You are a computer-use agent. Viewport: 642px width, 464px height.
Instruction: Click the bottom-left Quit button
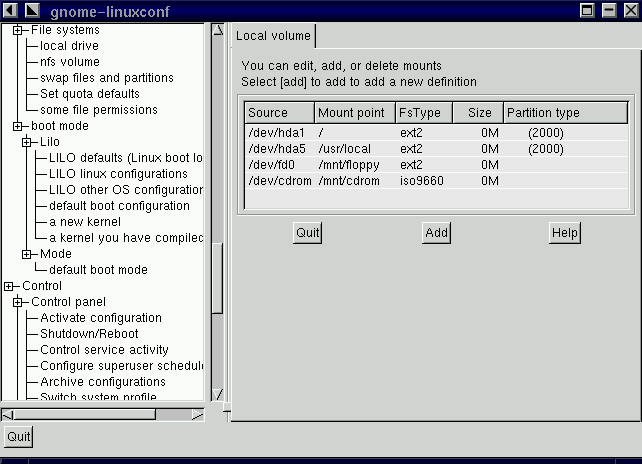[x=18, y=437]
